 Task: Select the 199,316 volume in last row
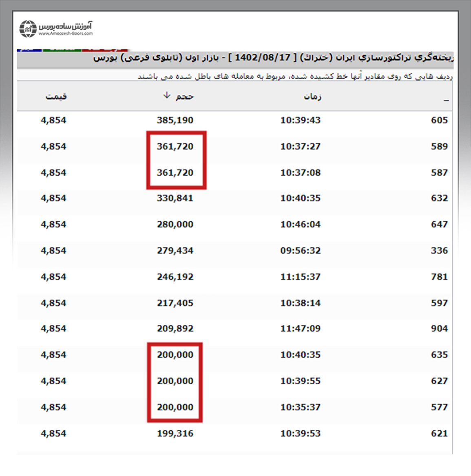click(x=175, y=433)
